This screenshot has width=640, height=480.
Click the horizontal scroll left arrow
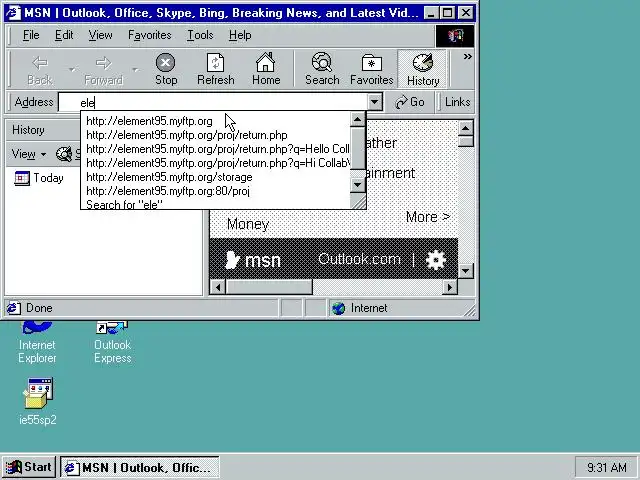(218, 287)
